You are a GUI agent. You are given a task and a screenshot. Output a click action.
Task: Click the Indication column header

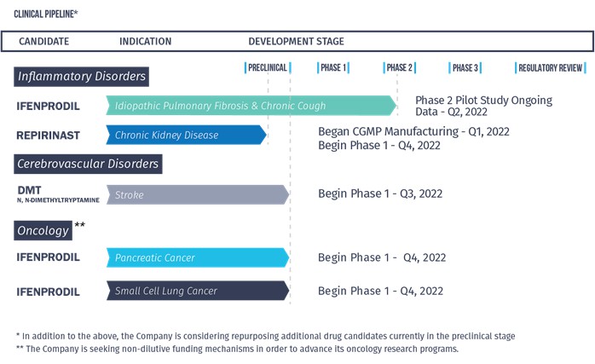click(x=145, y=42)
